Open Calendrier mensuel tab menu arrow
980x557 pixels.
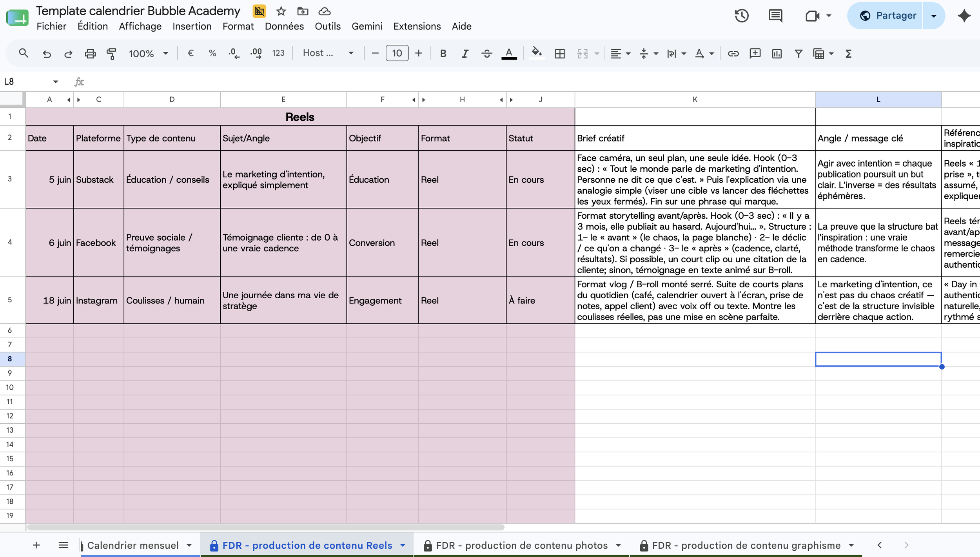(189, 545)
